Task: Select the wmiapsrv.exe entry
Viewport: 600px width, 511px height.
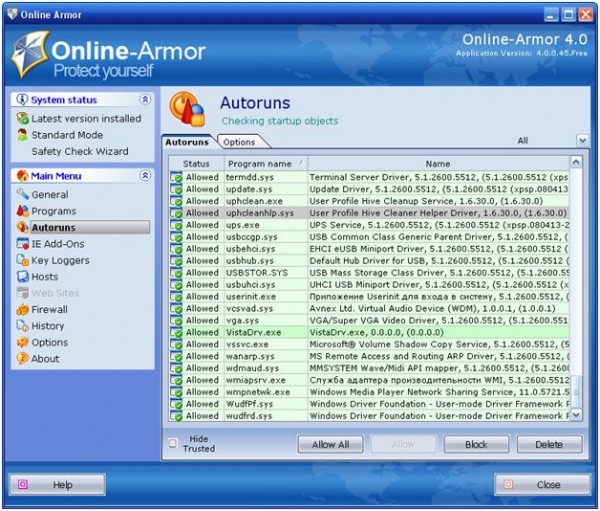Action: [369, 380]
